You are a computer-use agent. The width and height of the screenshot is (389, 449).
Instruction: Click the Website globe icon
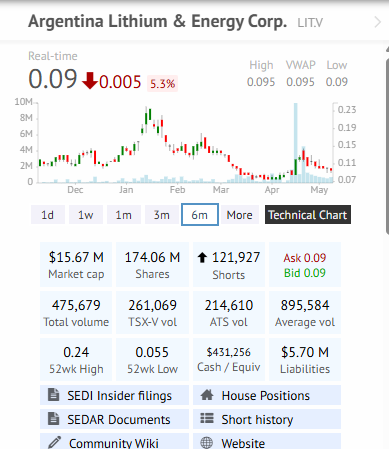tap(206, 443)
